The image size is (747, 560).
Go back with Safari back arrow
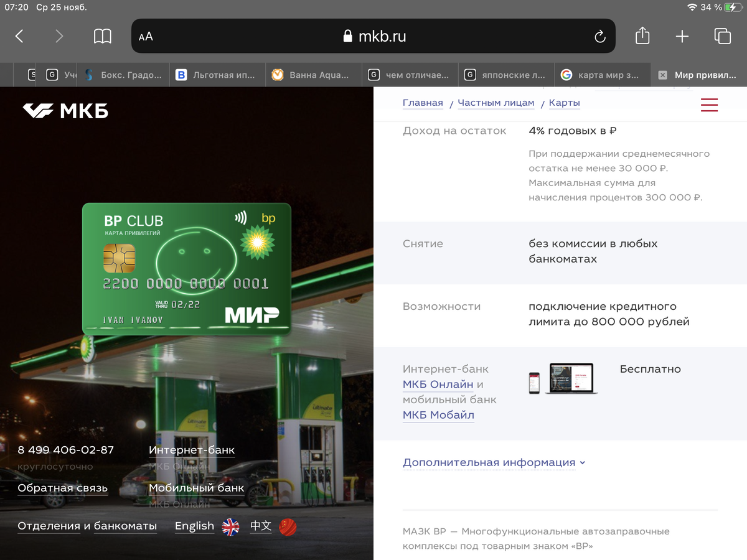19,37
